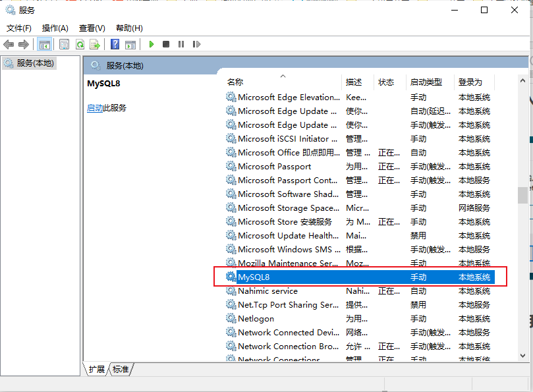Open Help via the blue question mark icon
Screen dimensions: 533x392
tap(115, 44)
